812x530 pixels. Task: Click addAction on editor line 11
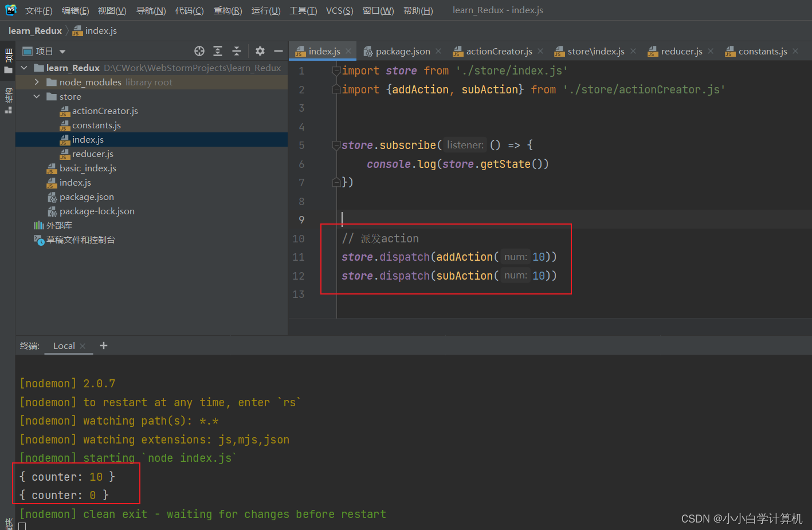tap(464, 257)
